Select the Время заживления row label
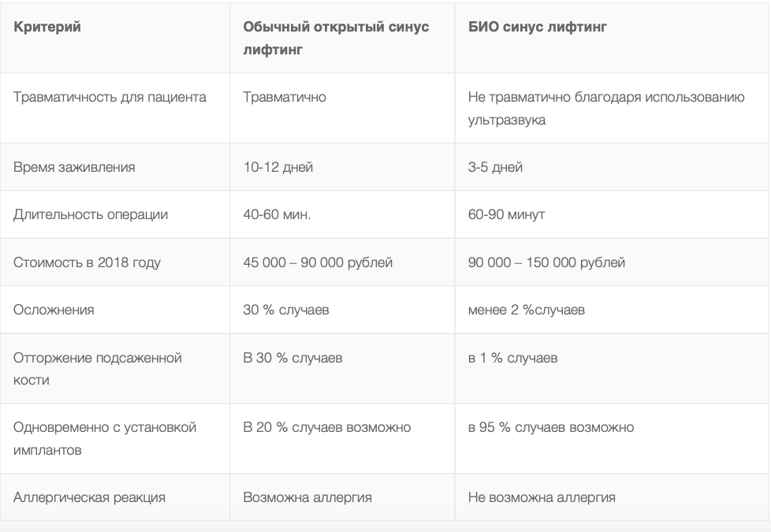The height and width of the screenshot is (532, 771). tap(74, 167)
